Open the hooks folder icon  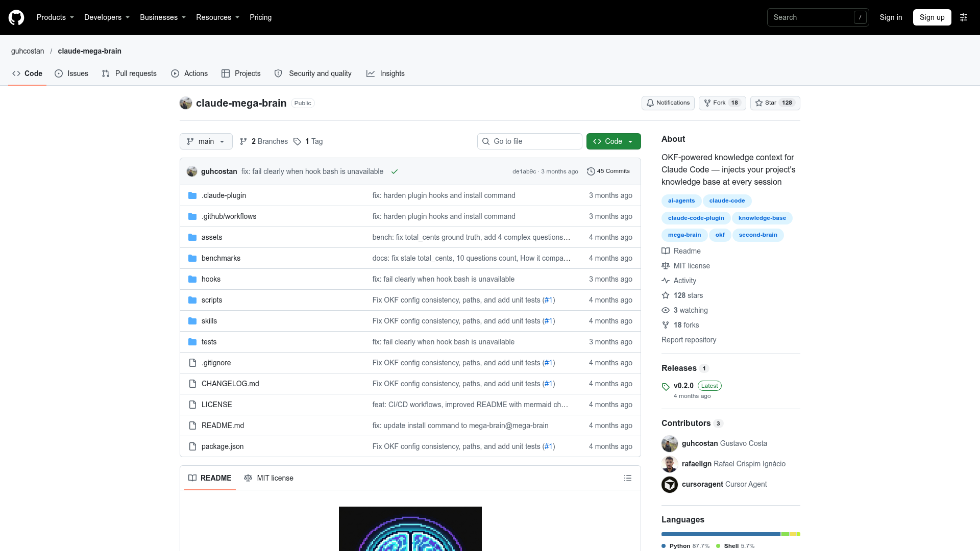[x=192, y=279]
